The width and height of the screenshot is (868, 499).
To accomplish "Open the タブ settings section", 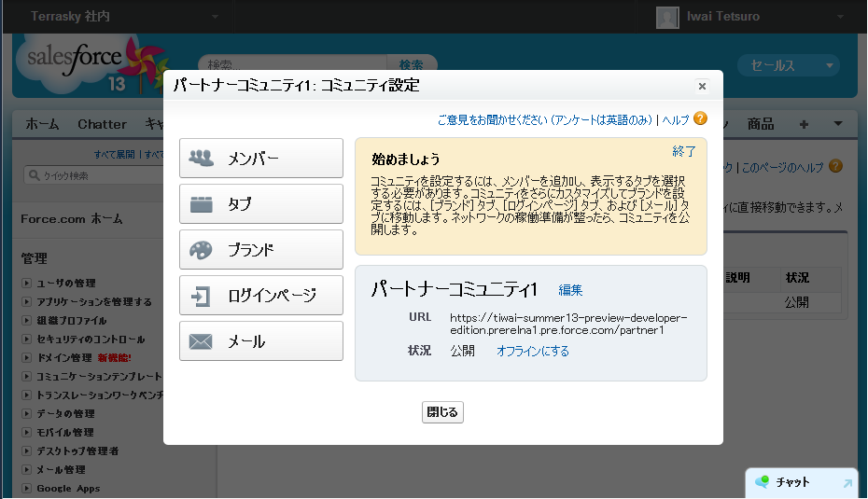I will click(261, 204).
